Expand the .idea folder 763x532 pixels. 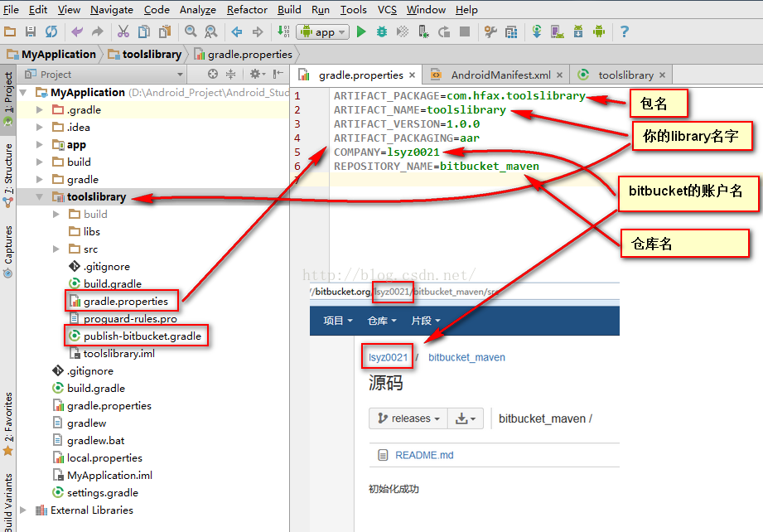(x=40, y=128)
